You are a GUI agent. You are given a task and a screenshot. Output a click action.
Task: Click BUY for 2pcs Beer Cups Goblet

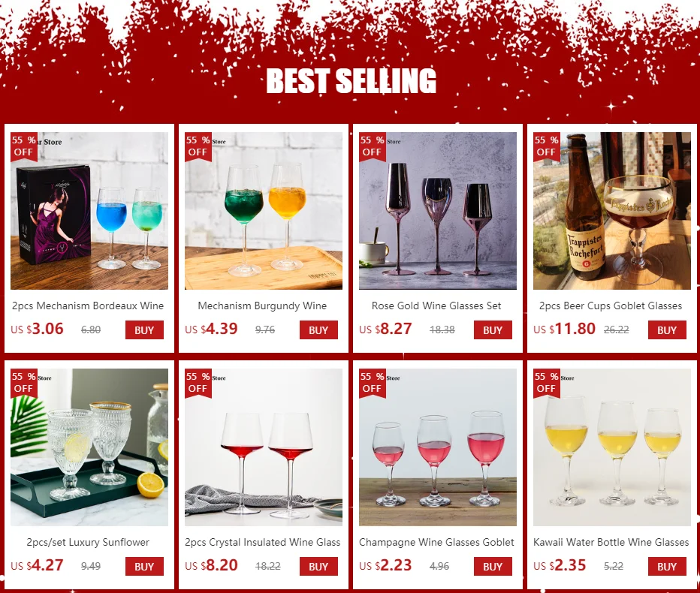pyautogui.click(x=667, y=330)
